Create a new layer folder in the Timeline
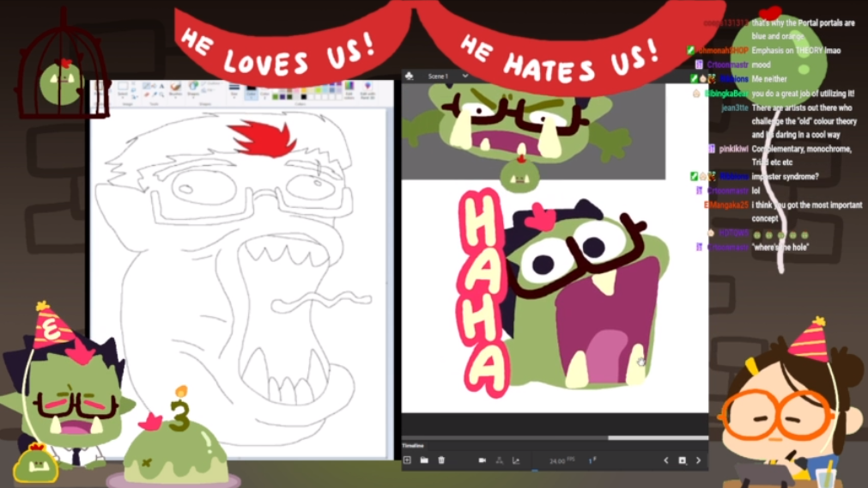 pos(424,461)
